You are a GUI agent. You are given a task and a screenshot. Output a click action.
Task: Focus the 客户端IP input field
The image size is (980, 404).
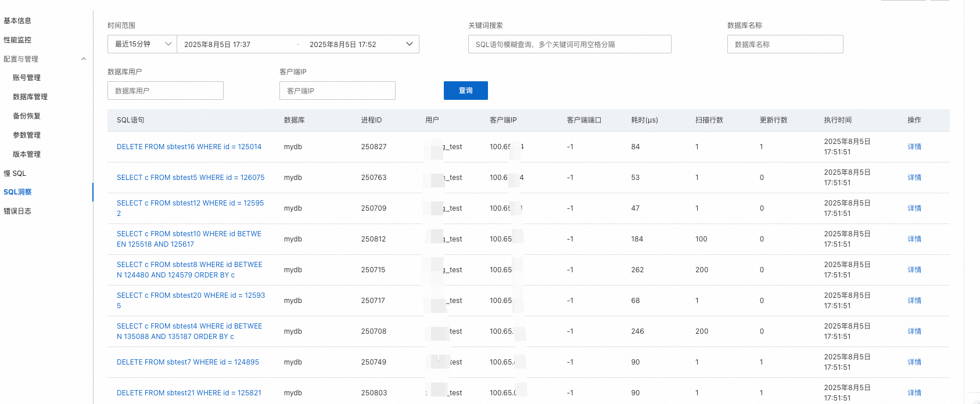point(338,91)
